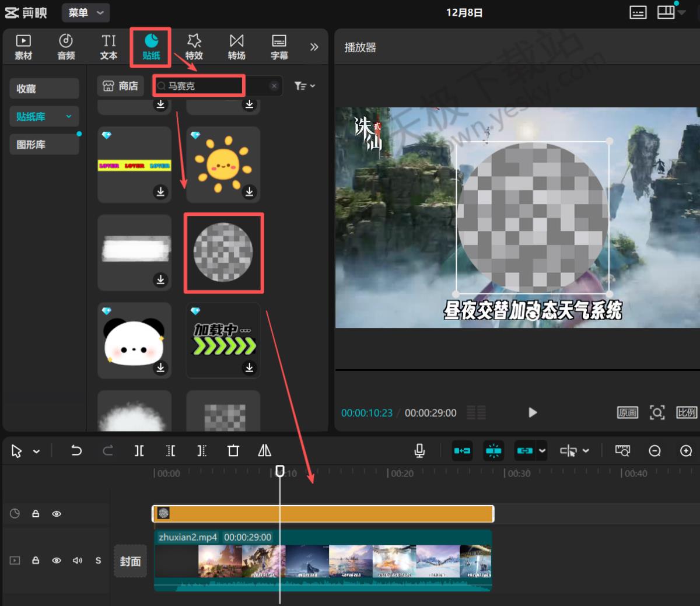Open the 商店 sticker store
Screen dimensions: 700x606
120,86
